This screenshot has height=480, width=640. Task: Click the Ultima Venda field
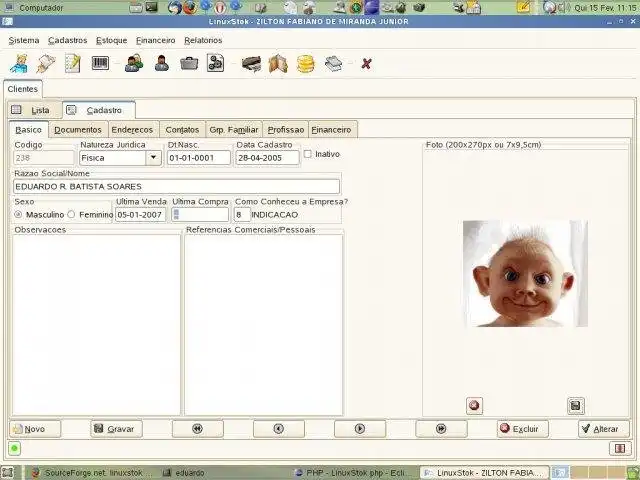[x=140, y=215]
